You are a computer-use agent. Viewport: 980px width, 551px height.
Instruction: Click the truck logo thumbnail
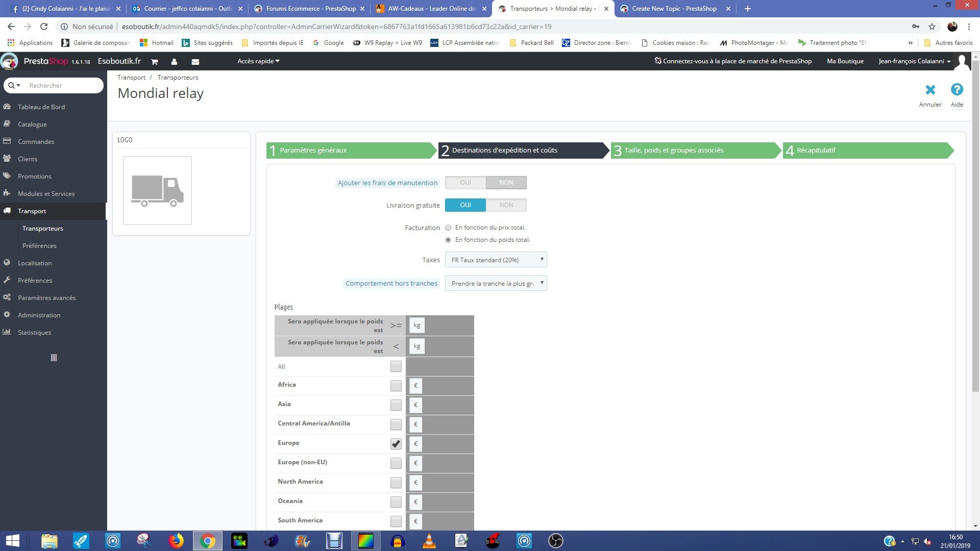coord(157,190)
